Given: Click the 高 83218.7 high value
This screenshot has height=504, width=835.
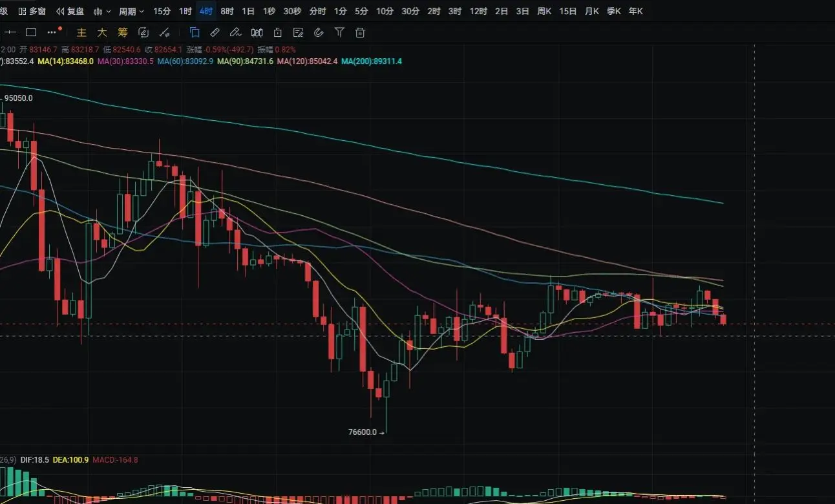Looking at the screenshot, I should pos(80,50).
